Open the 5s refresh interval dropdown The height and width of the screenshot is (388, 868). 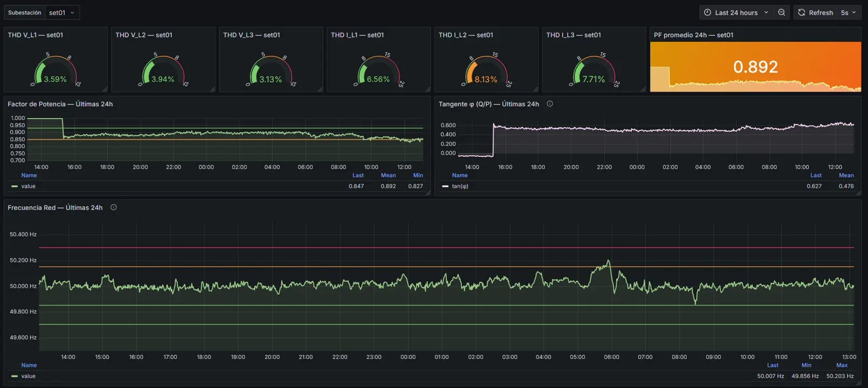coord(848,12)
